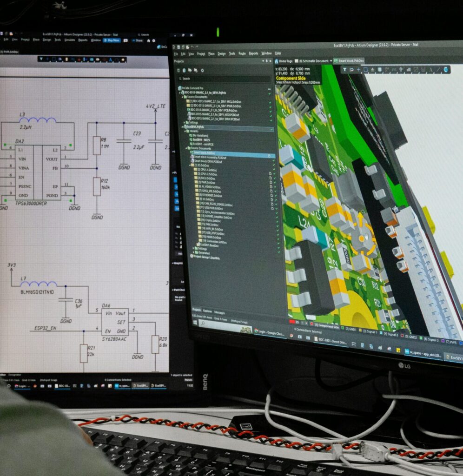Click the [2] GND1 layer color swatch
Viewport: 463px width, 476px height.
point(343,328)
